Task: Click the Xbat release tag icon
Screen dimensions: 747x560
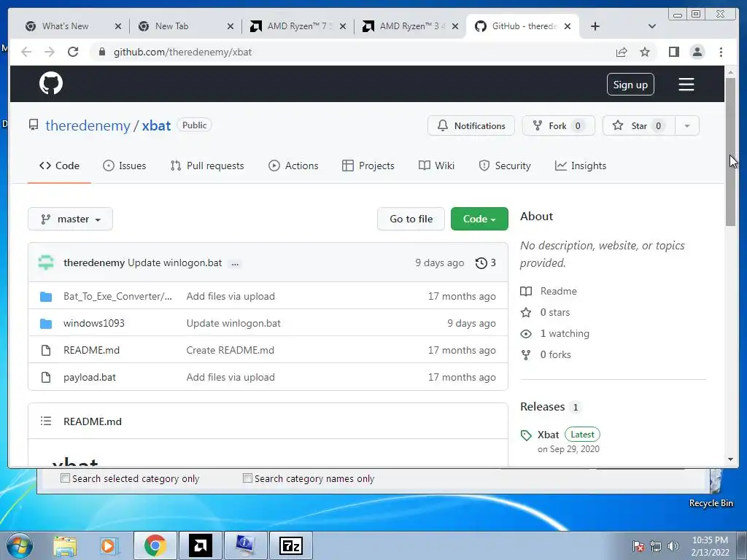Action: point(526,435)
